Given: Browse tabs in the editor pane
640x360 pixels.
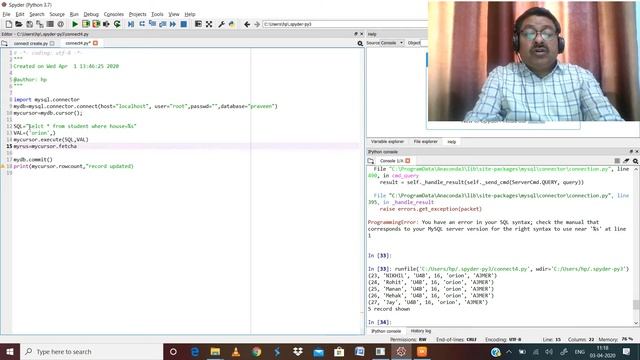Looking at the screenshot, I should [4, 43].
